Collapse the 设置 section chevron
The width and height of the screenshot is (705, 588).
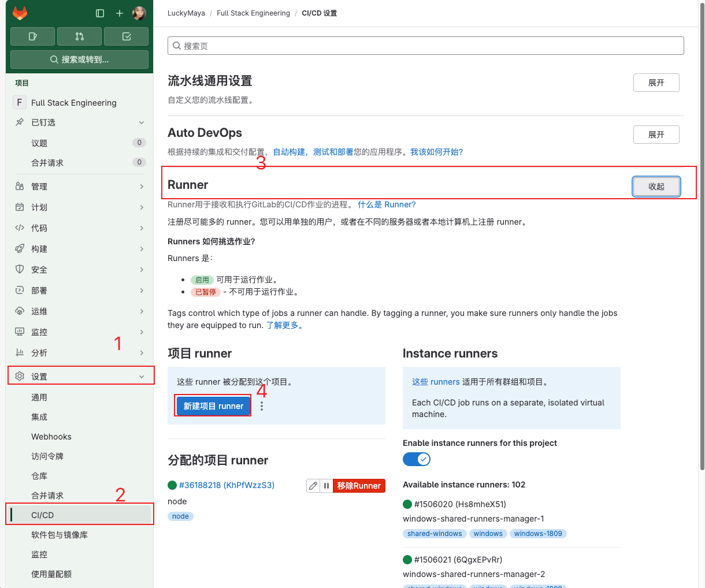[142, 376]
